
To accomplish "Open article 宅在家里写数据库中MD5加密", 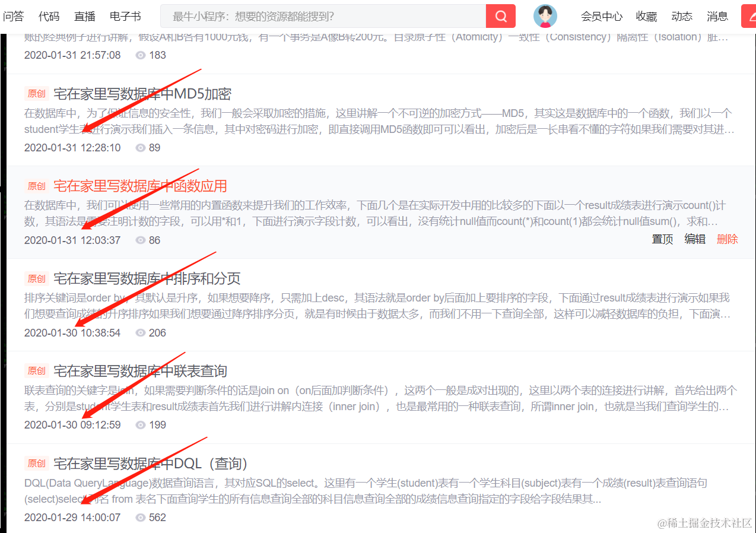I will (142, 94).
